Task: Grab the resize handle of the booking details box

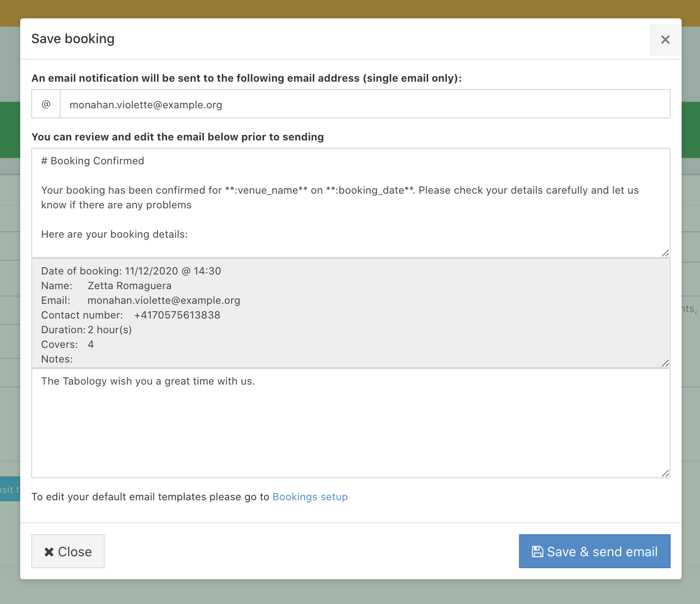Action: point(665,363)
